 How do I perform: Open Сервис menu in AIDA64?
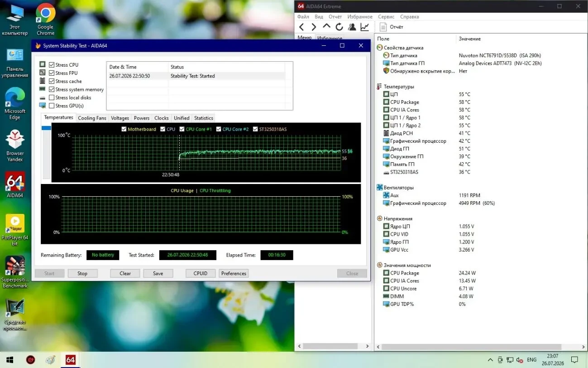(x=386, y=17)
